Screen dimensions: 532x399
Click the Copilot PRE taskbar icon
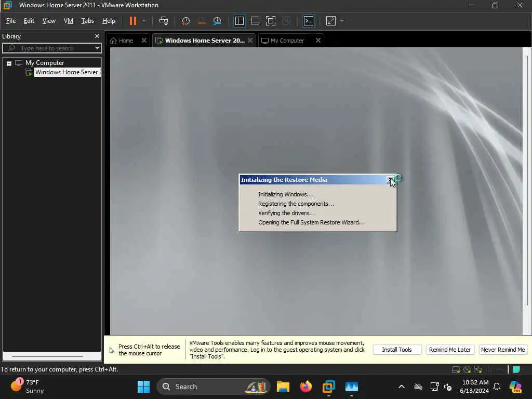515,387
